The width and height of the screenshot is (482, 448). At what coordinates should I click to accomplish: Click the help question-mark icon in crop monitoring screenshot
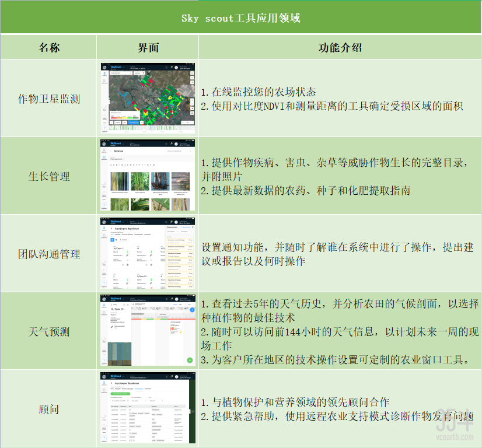(x=104, y=127)
